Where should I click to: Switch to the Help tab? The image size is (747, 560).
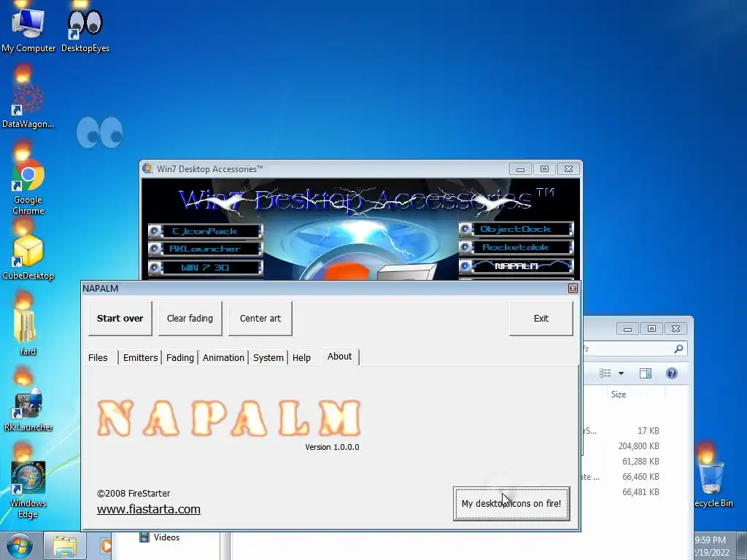(301, 357)
